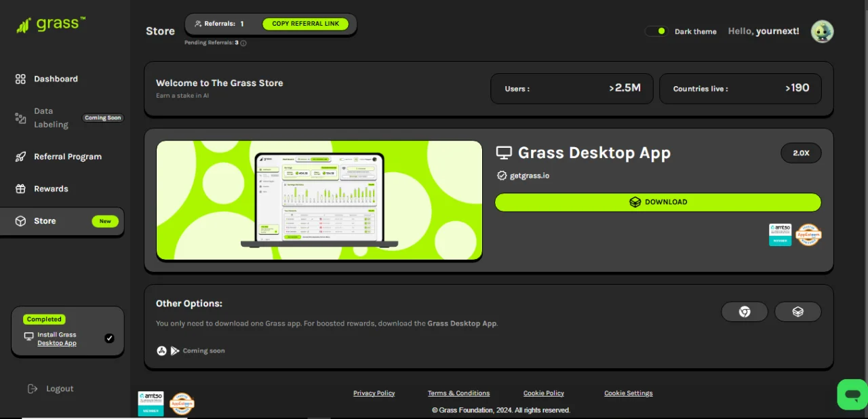
Task: Click the AMTSO member badge in product card
Action: [x=780, y=235]
